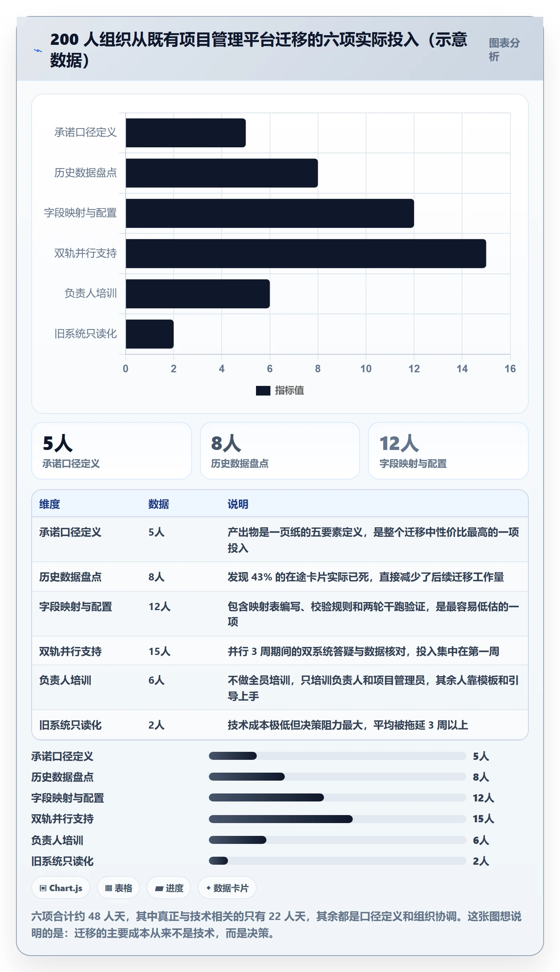Image resolution: width=560 pixels, height=972 pixels.
Task: Click the summary paragraph 六项合计约 48 人天
Action: [x=276, y=925]
